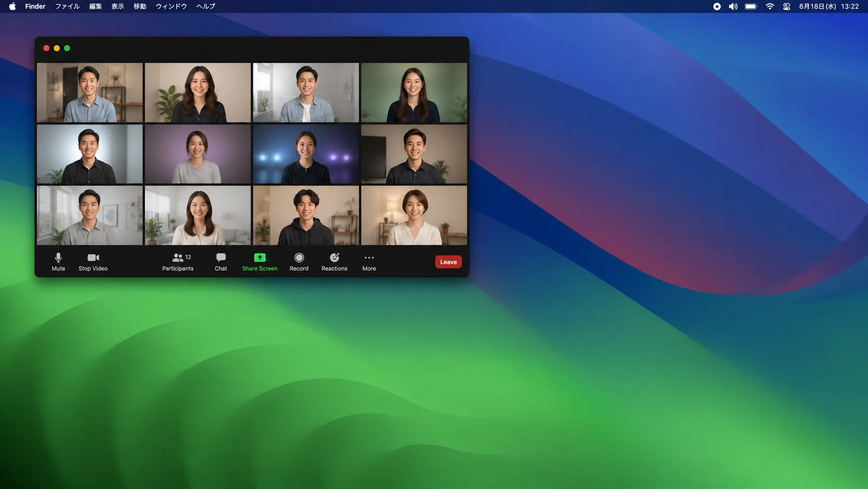Mute the microphone in the meeting toolbar

[x=58, y=262]
